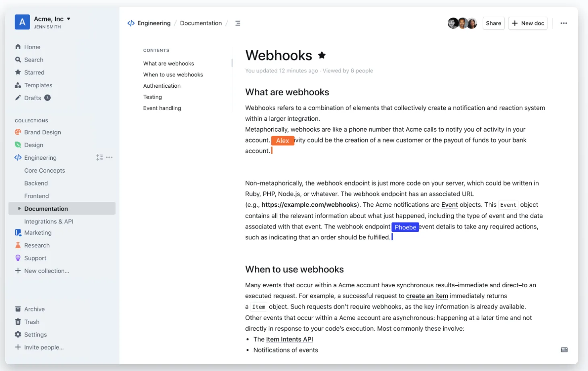The image size is (588, 371).
Task: Create a new doc
Action: (528, 23)
